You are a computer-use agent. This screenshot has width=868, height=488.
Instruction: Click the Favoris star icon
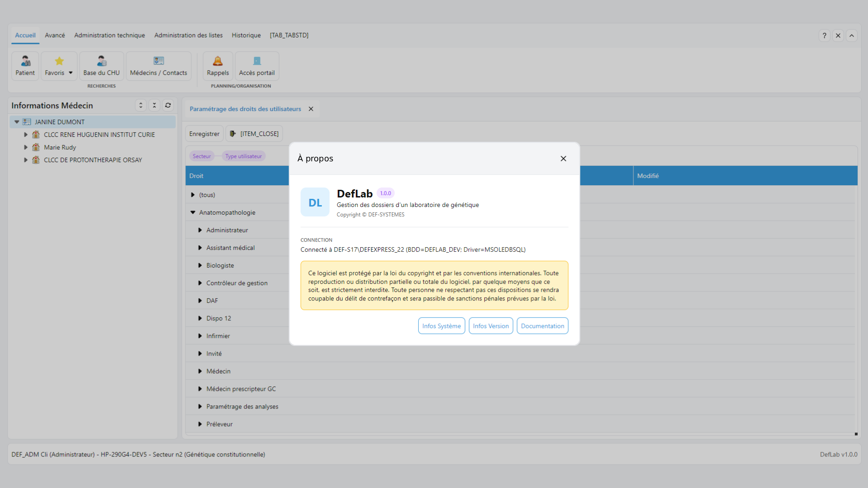tap(59, 61)
